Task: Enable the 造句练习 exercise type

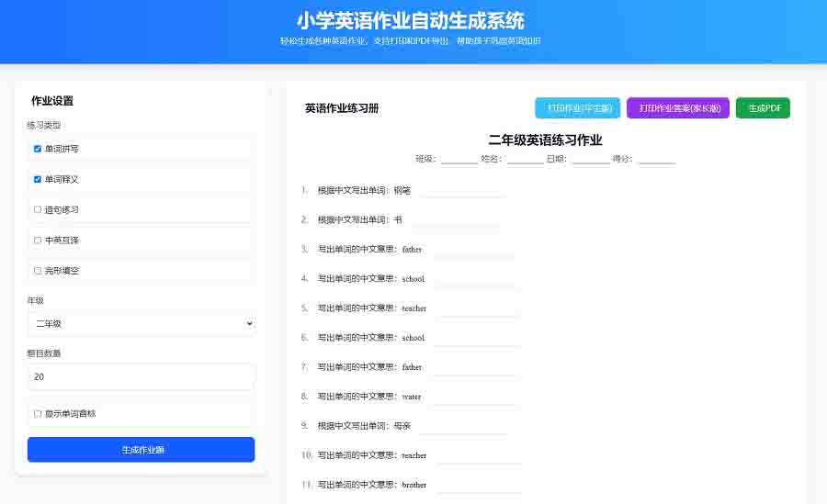Action: coord(38,209)
